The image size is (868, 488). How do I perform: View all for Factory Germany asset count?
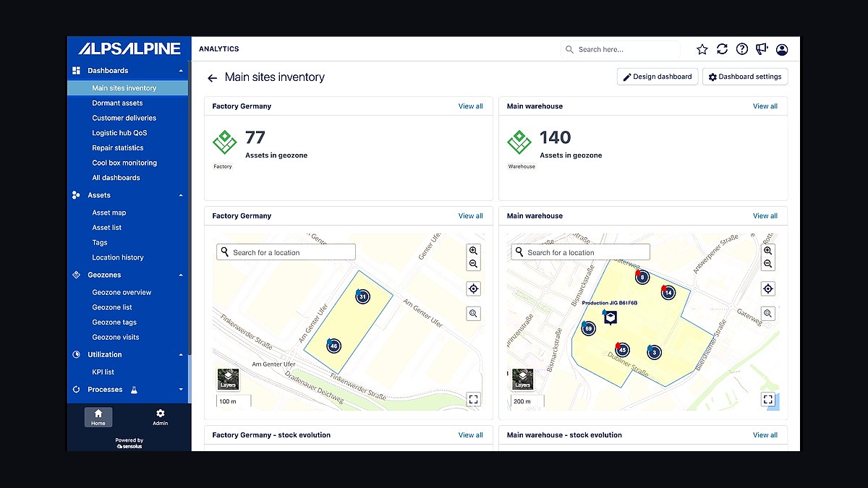(x=470, y=106)
